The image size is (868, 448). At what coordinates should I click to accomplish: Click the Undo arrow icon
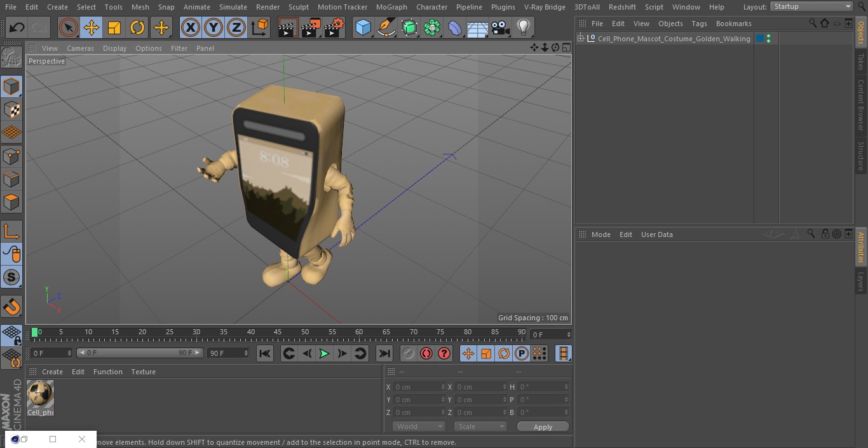17,27
